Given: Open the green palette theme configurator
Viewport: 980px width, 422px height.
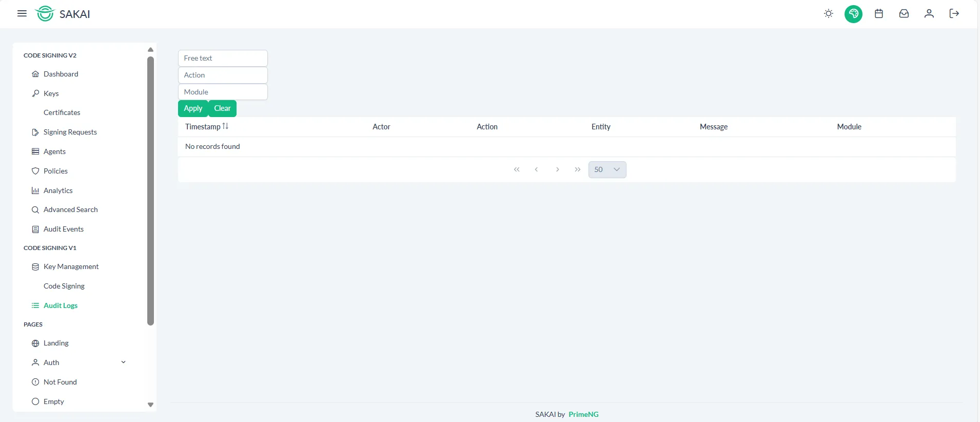Looking at the screenshot, I should coord(853,14).
